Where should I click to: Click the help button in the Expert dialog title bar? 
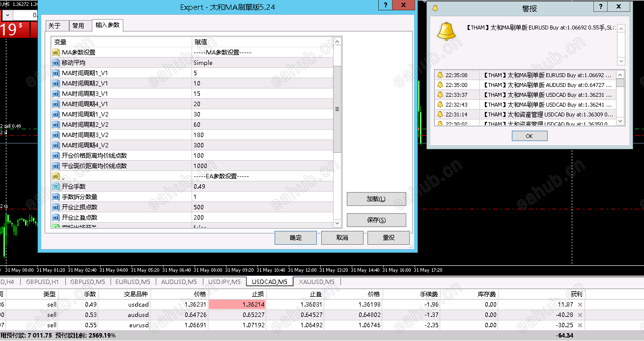tap(386, 5)
